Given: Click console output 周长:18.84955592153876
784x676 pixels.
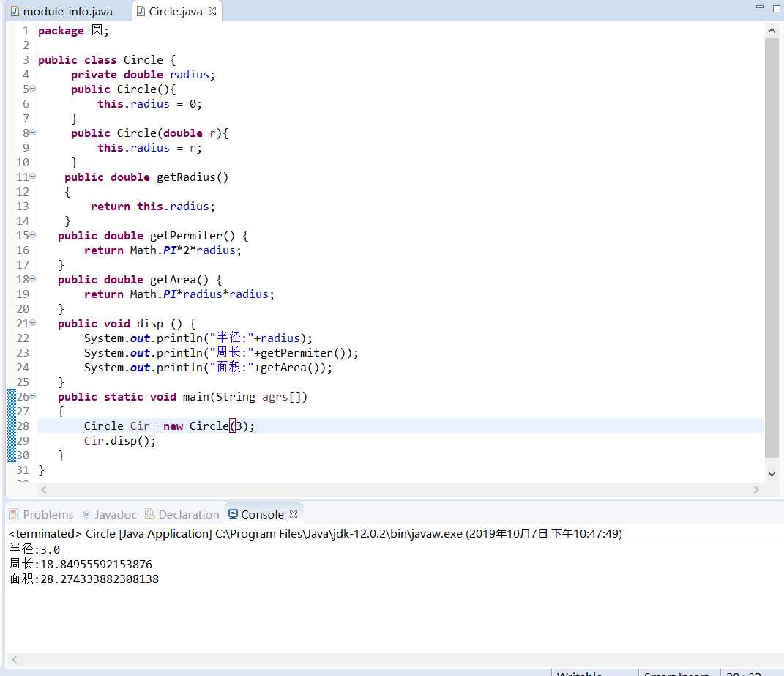Looking at the screenshot, I should coord(81,564).
